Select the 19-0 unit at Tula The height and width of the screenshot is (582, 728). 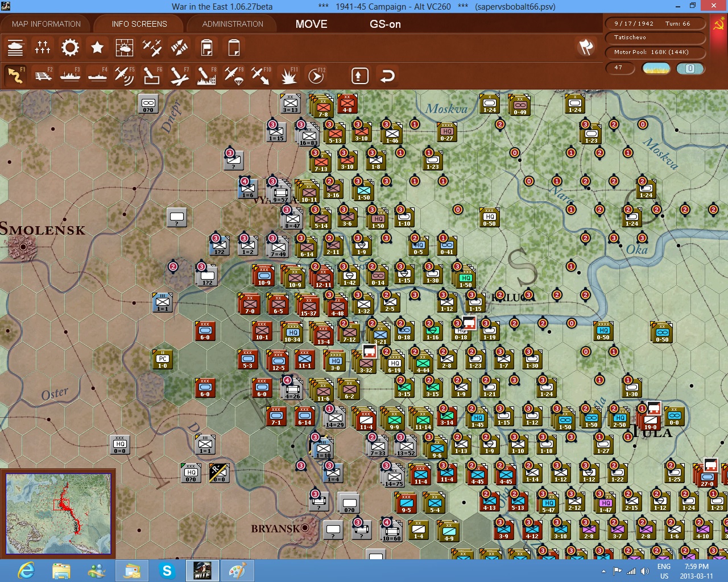tap(650, 420)
